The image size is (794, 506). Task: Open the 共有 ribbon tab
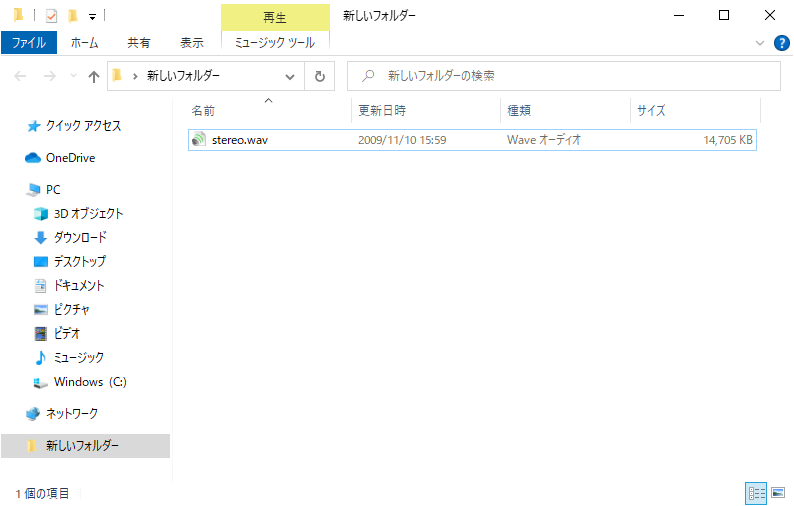point(139,43)
